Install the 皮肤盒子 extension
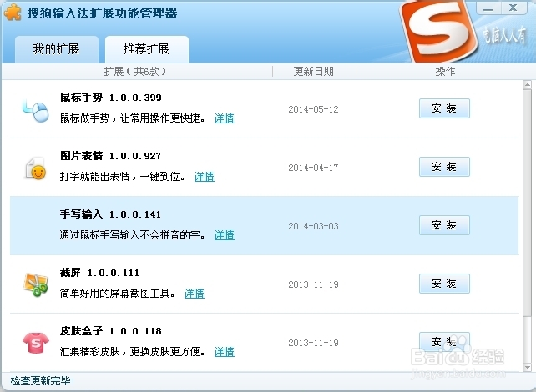 click(x=444, y=342)
